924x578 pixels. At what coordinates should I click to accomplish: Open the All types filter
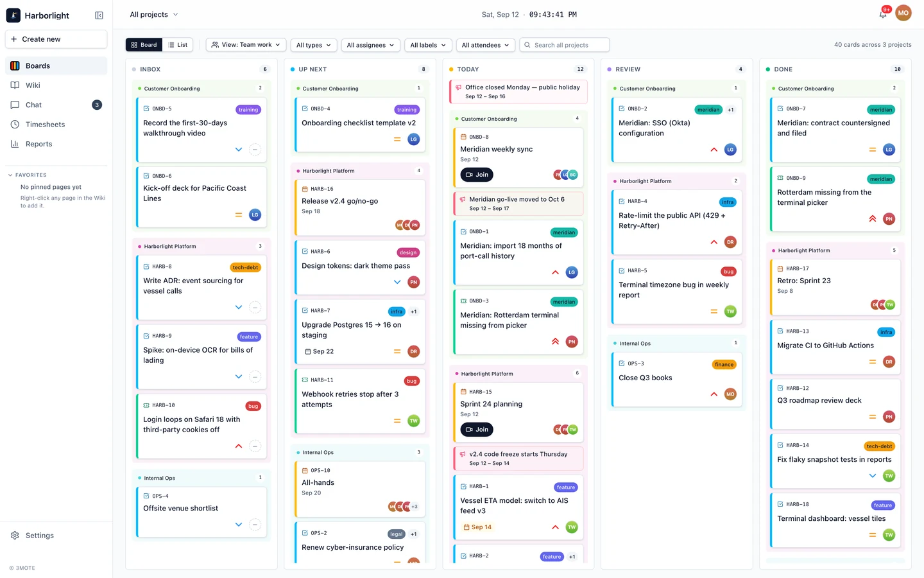[314, 45]
